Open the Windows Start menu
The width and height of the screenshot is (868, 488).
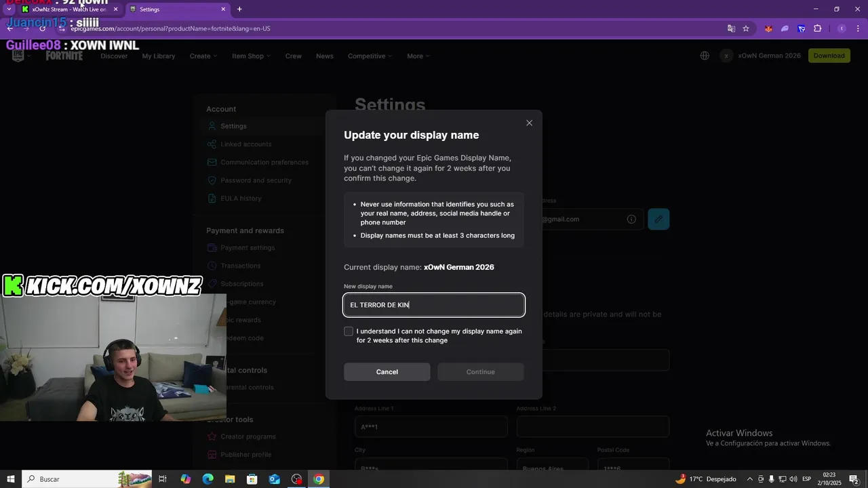[x=11, y=479]
